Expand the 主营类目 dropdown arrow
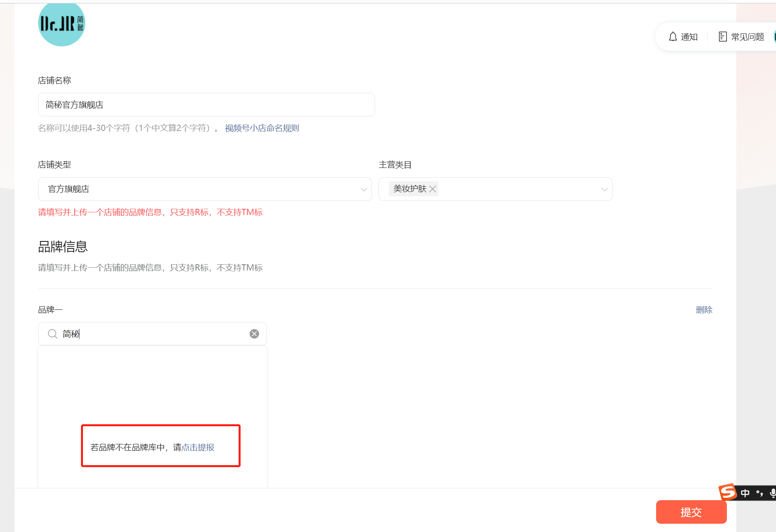 [604, 190]
